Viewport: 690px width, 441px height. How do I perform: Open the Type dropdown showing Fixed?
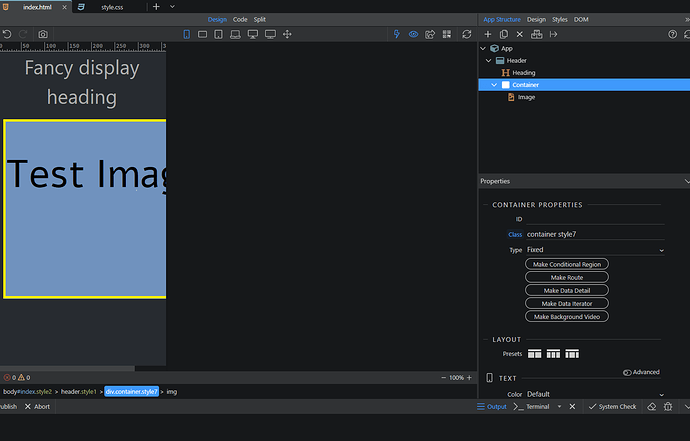595,250
